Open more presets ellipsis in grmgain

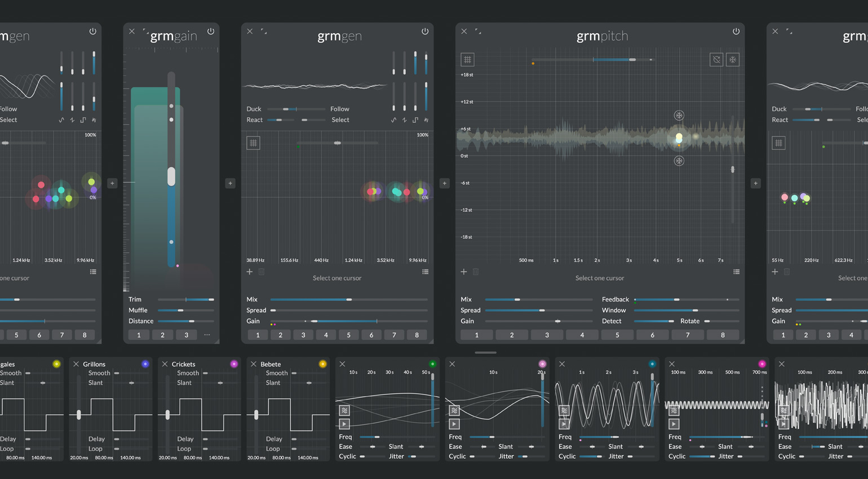(x=207, y=335)
